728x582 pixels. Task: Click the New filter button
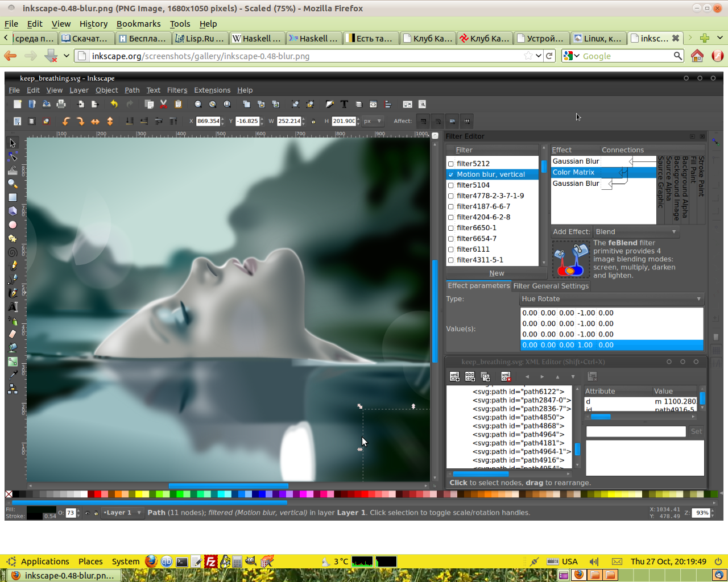pyautogui.click(x=497, y=273)
